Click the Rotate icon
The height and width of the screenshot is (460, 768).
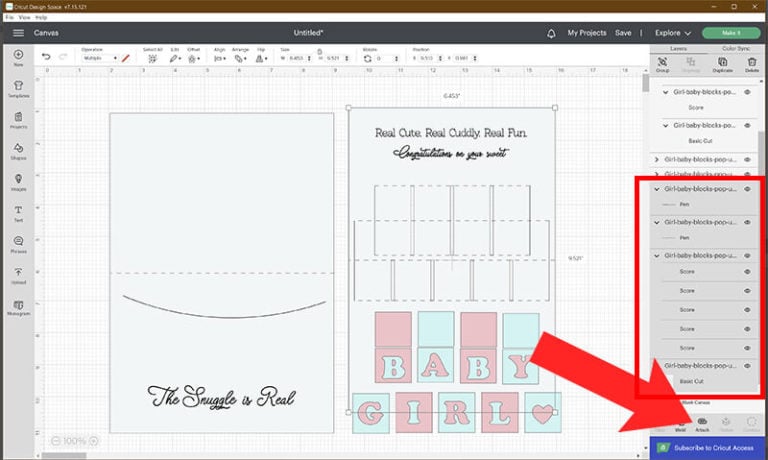367,58
